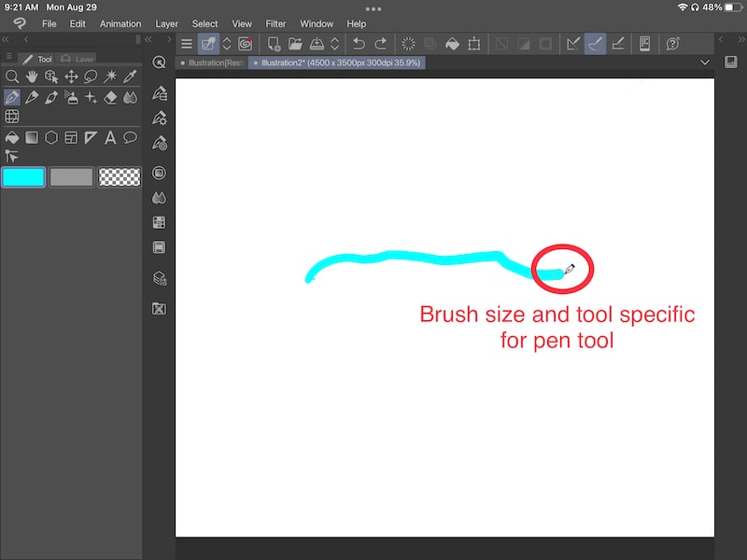Open the document tab overflow dropdown

[706, 63]
